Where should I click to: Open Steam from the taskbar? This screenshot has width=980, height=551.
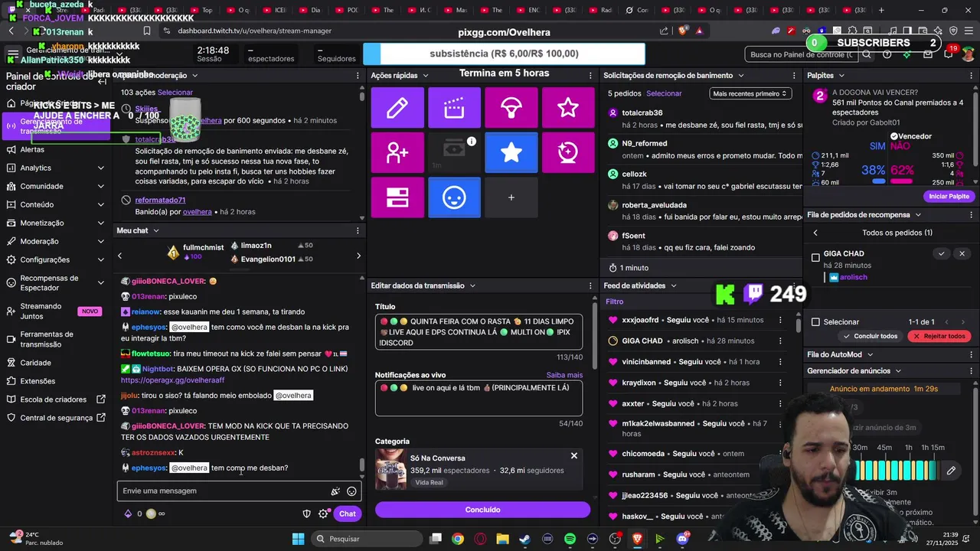(x=524, y=539)
